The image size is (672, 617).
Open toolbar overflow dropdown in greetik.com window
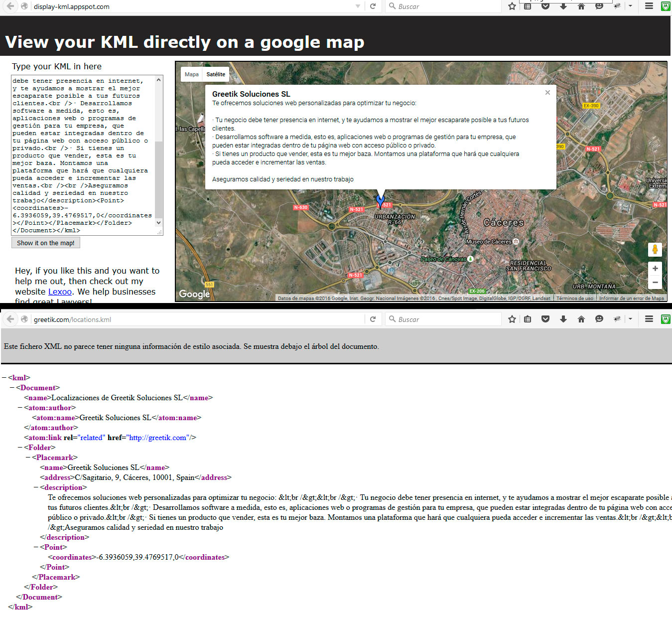(630, 319)
